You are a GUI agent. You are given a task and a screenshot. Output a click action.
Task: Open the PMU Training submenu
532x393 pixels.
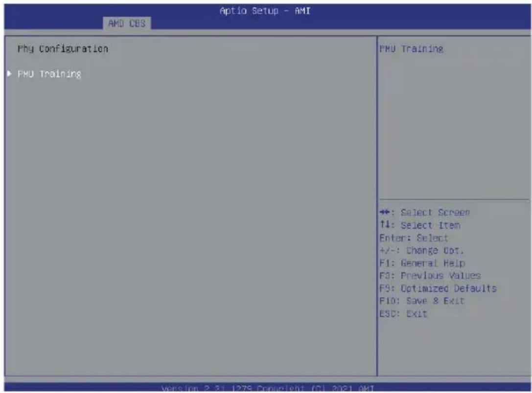pyautogui.click(x=49, y=74)
